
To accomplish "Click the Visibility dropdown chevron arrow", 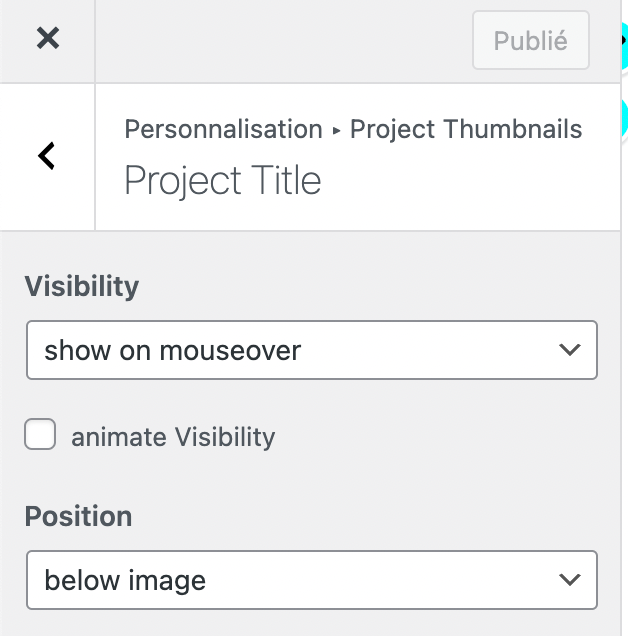I will [x=569, y=350].
